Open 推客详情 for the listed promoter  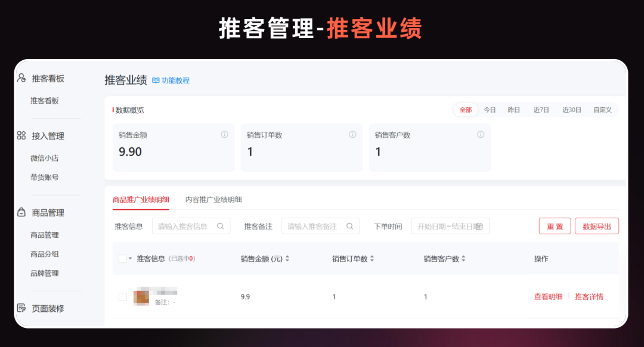(589, 296)
